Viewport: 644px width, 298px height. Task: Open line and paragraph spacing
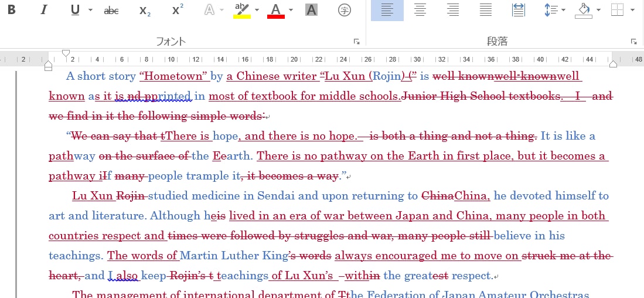pos(550,10)
